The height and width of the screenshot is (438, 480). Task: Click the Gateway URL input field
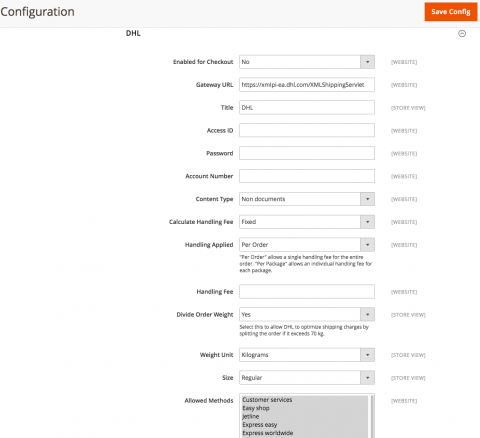pyautogui.click(x=307, y=85)
